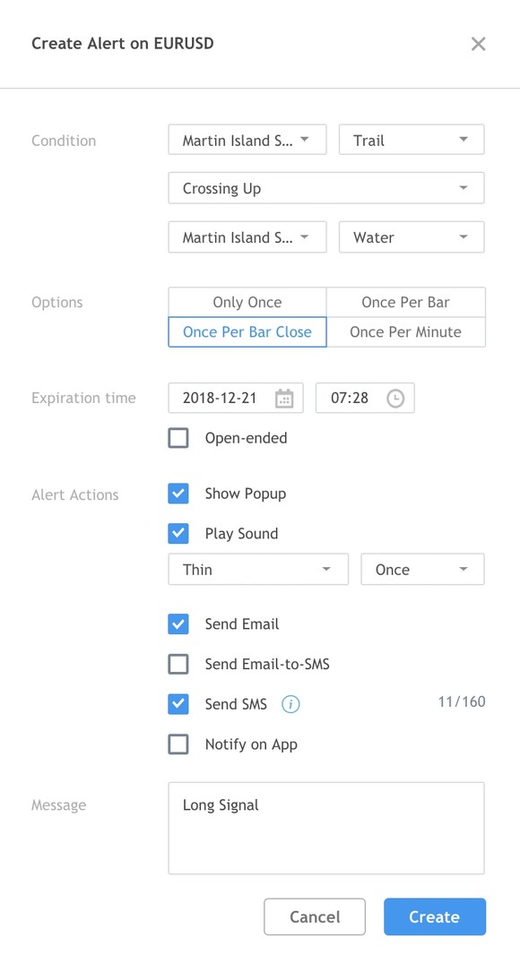Check the Notify on App box

click(178, 744)
